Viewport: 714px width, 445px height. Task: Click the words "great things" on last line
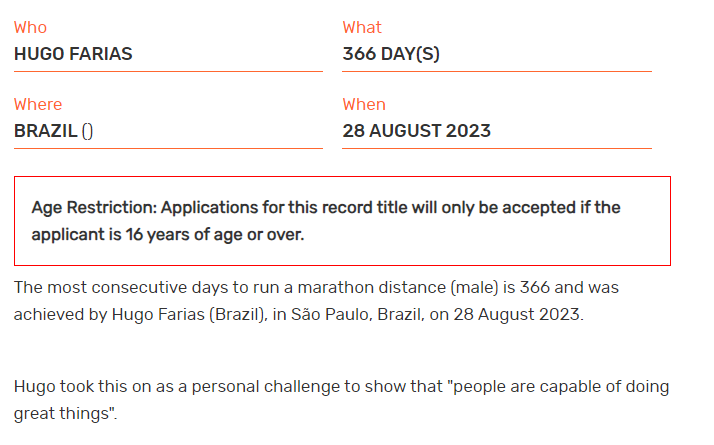62,412
